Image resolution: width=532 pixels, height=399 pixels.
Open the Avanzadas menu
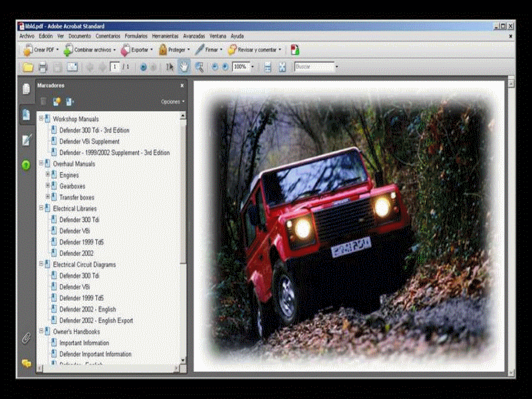click(194, 36)
